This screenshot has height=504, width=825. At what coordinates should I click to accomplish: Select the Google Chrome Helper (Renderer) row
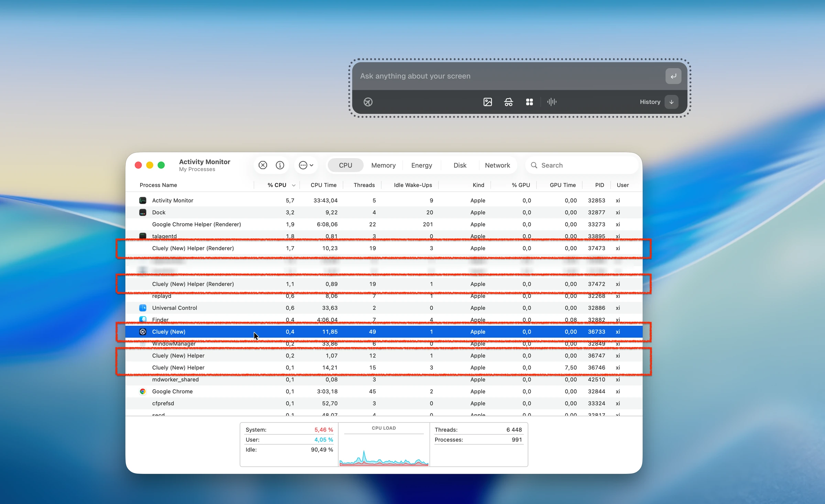pos(384,224)
